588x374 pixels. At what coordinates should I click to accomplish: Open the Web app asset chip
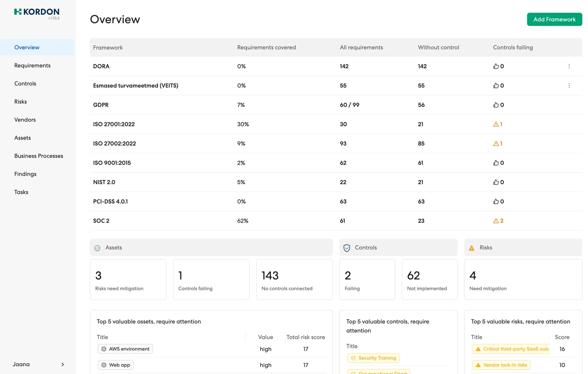(x=116, y=365)
